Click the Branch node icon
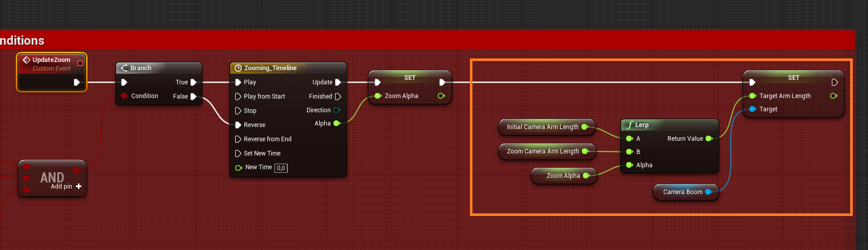Screen dimensions: 868x250 pos(124,68)
